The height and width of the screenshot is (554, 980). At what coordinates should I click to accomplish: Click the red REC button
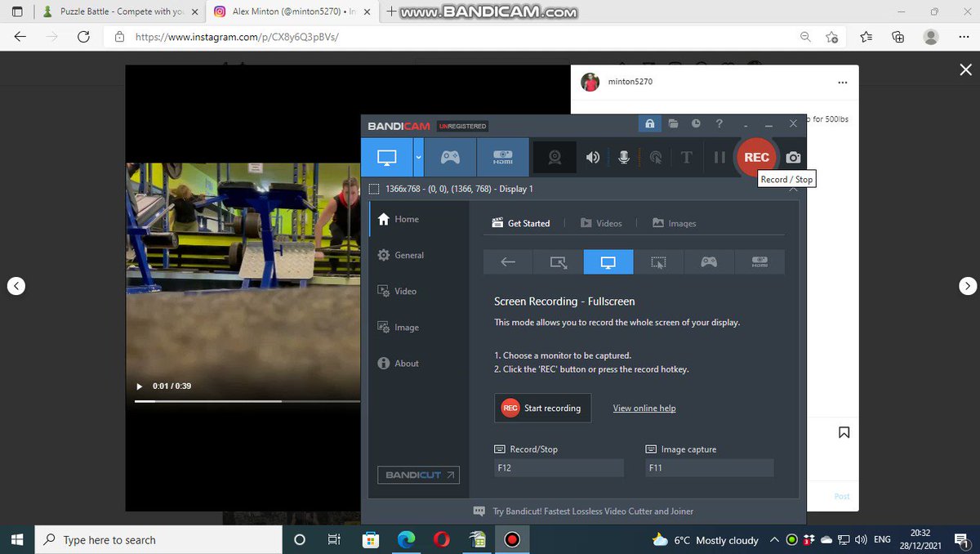(756, 157)
